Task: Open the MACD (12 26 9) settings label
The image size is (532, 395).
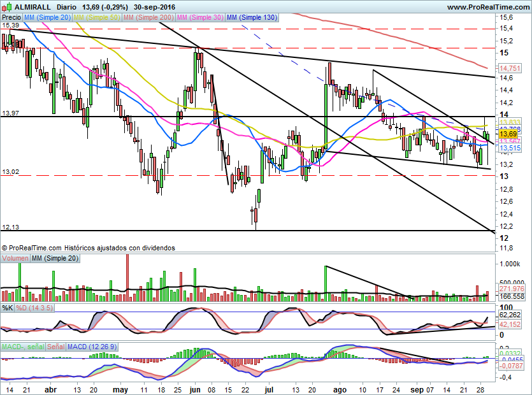Action: pyautogui.click(x=92, y=347)
